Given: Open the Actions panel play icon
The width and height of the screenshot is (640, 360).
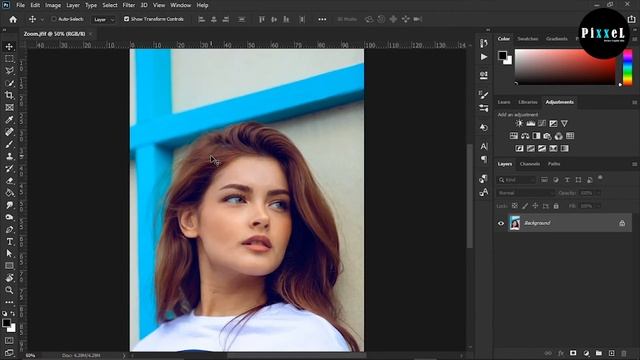Looking at the screenshot, I should click(x=484, y=57).
